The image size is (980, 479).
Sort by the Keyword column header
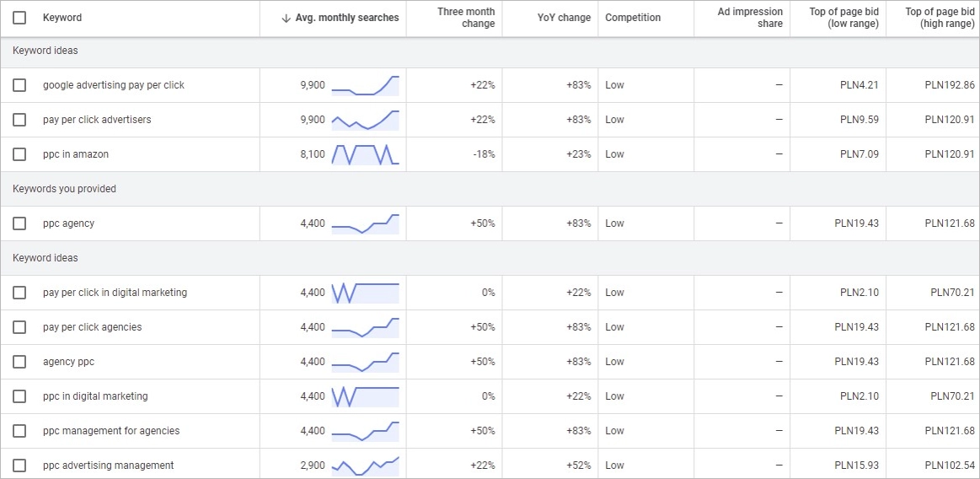(x=62, y=18)
